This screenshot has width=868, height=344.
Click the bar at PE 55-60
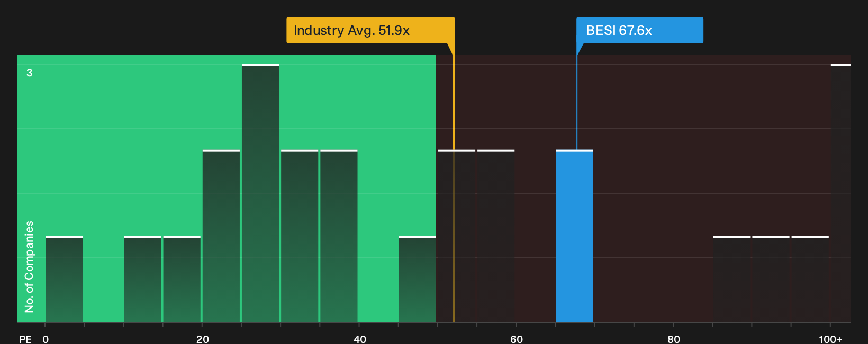click(x=496, y=236)
